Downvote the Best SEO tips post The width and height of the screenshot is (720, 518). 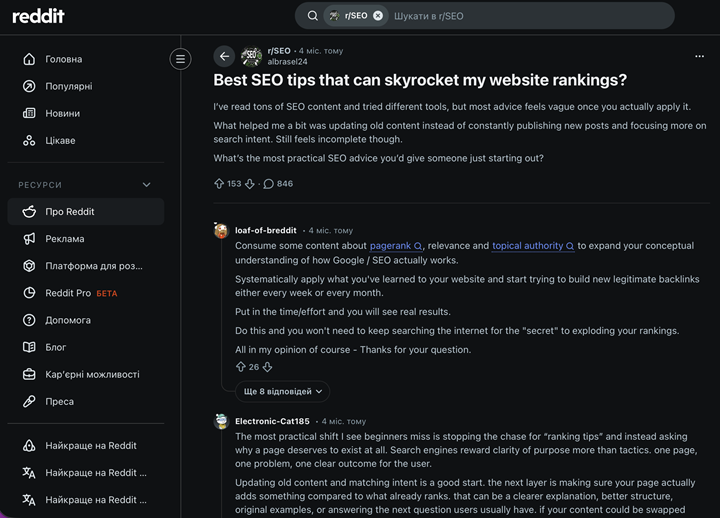pyautogui.click(x=250, y=184)
